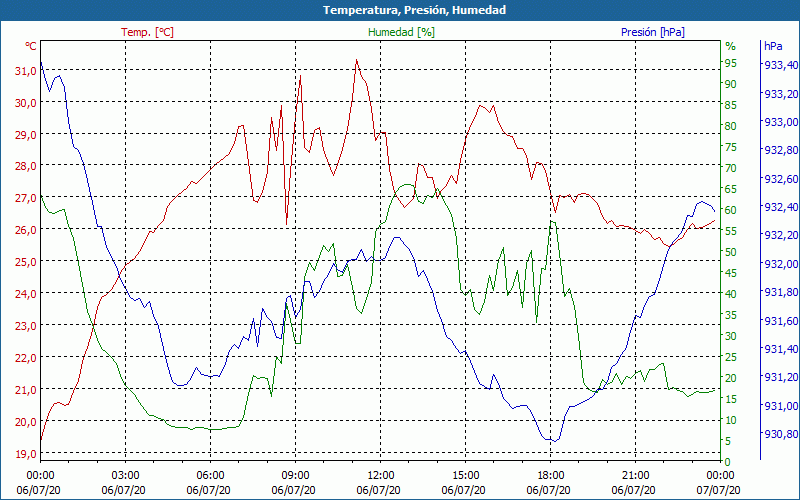Image resolution: width=800 pixels, height=500 pixels.
Task: Click the red 'Temp. [°C]' legend label
Action: (x=147, y=32)
